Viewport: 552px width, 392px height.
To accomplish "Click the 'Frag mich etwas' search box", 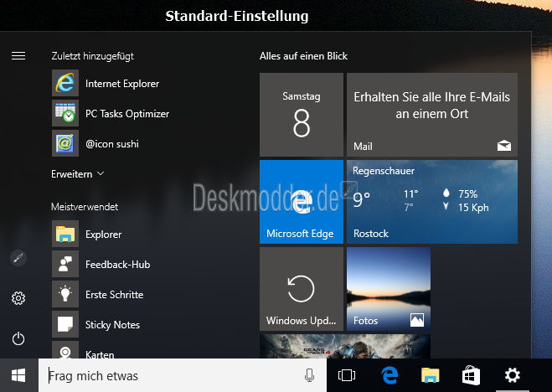I will (172, 376).
